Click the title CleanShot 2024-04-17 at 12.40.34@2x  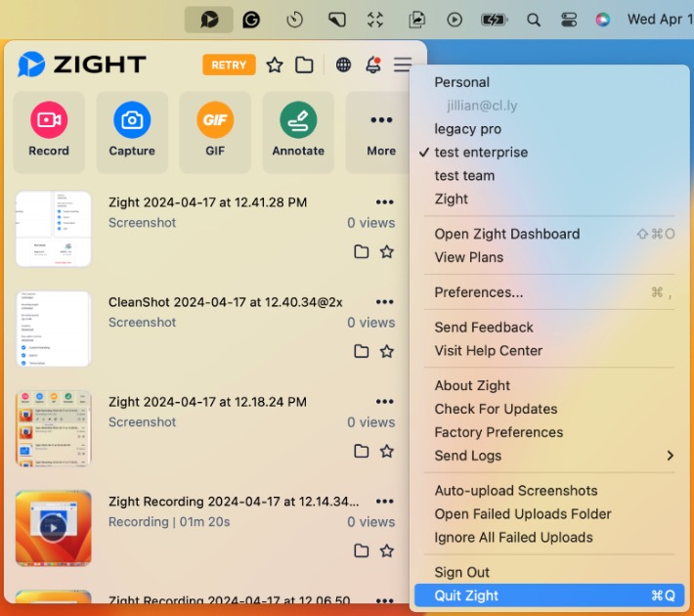[x=225, y=302]
